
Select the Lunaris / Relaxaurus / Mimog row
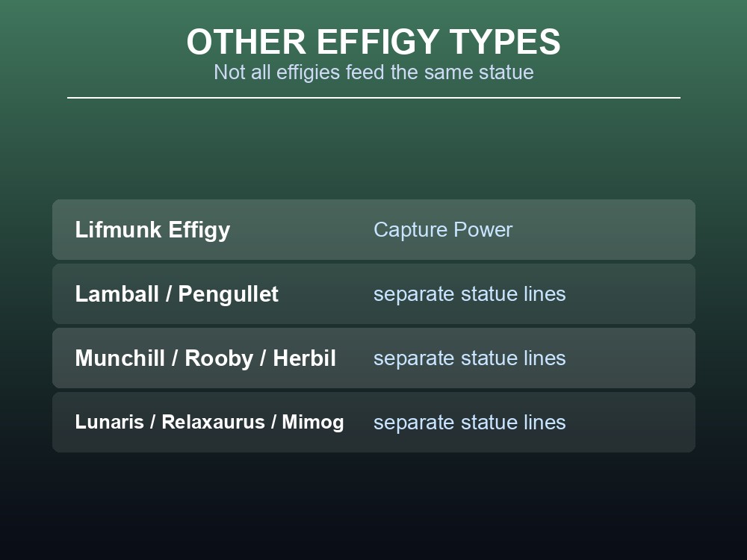(x=373, y=423)
